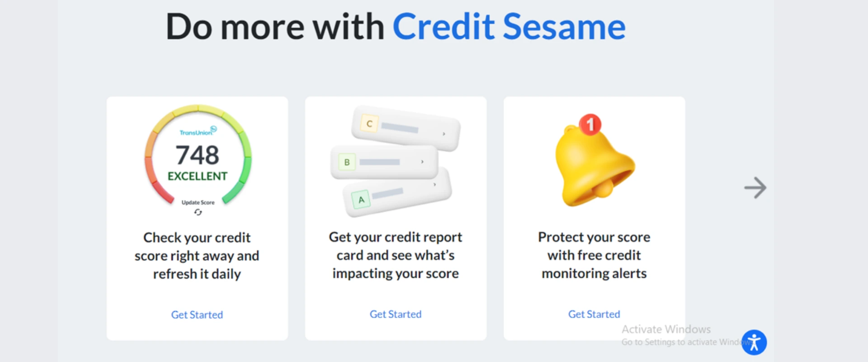Open the blue accessibility options button
The image size is (868, 362).
[754, 342]
